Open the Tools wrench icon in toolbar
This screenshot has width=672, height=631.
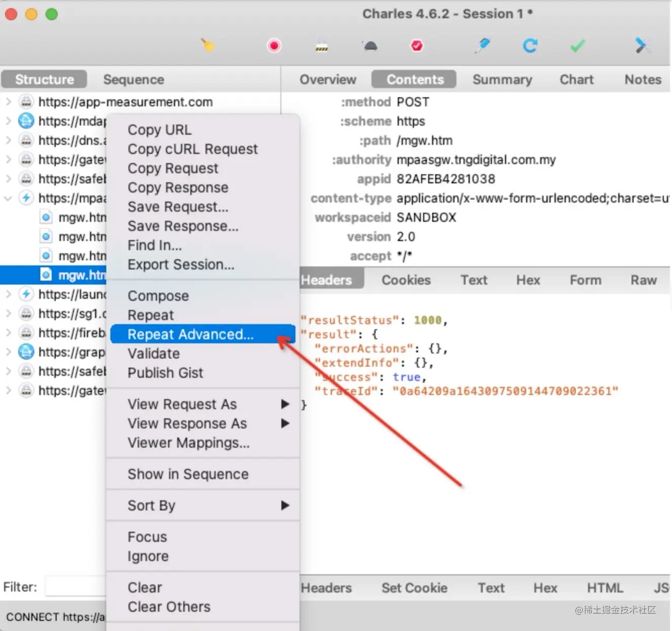(x=643, y=46)
